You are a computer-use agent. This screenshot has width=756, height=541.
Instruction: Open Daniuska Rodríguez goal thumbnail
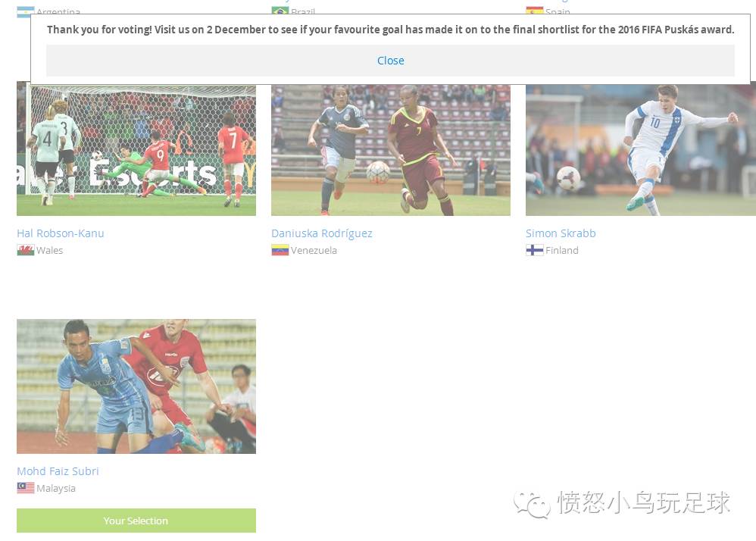[391, 150]
